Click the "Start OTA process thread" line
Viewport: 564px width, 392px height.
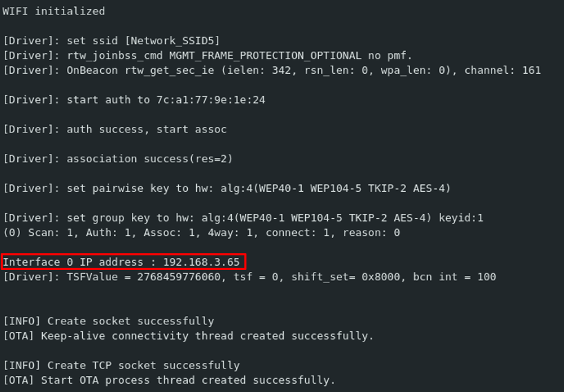click(x=169, y=380)
